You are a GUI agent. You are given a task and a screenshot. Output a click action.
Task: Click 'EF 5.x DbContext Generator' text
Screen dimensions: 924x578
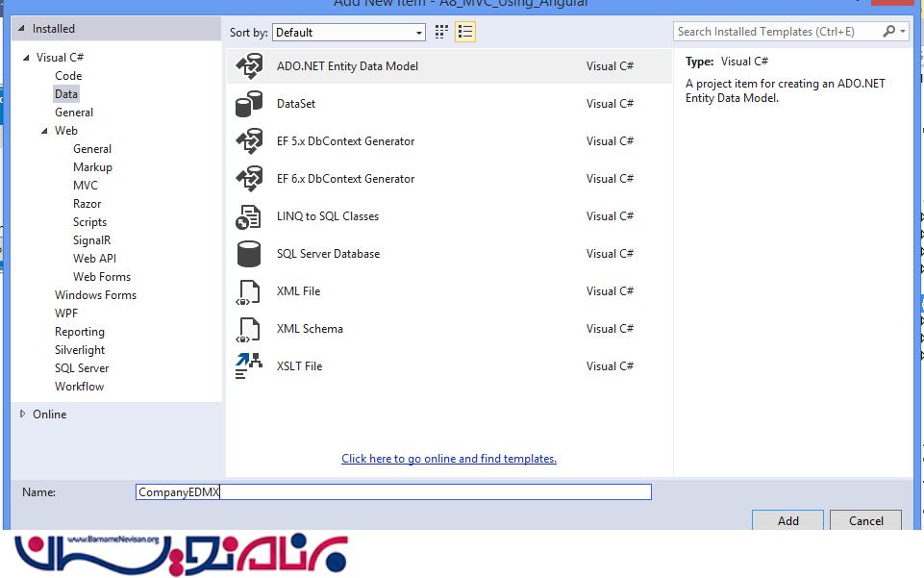click(346, 141)
